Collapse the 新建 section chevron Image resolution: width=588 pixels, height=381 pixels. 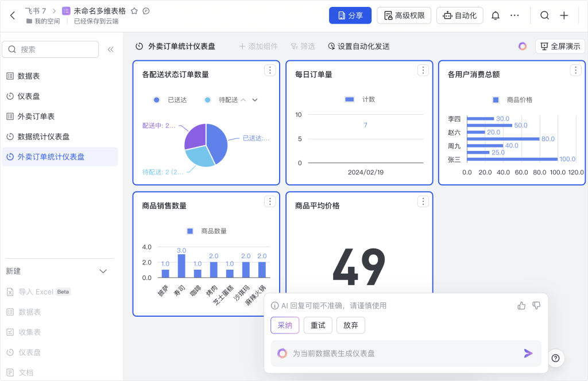point(103,271)
